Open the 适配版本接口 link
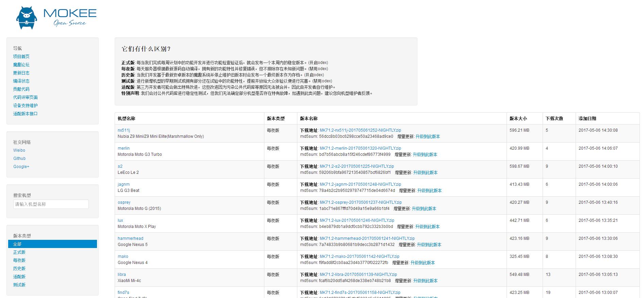 click(x=26, y=114)
